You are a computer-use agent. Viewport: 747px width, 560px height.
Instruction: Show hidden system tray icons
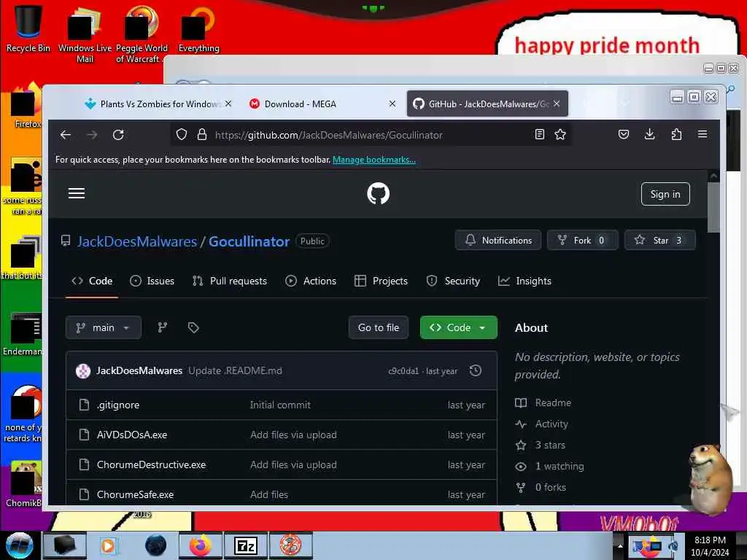click(x=620, y=545)
